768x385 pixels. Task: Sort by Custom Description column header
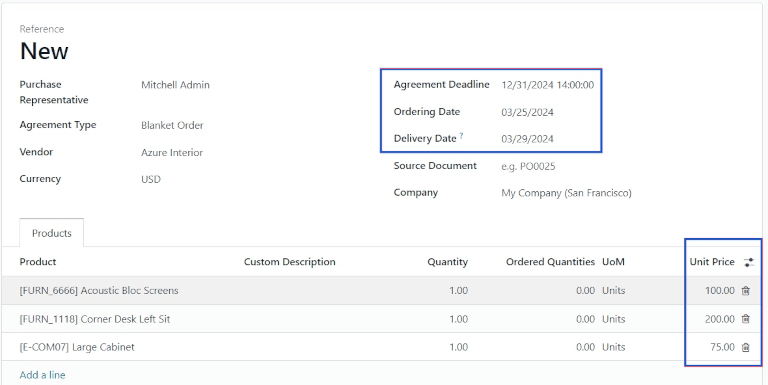[289, 262]
